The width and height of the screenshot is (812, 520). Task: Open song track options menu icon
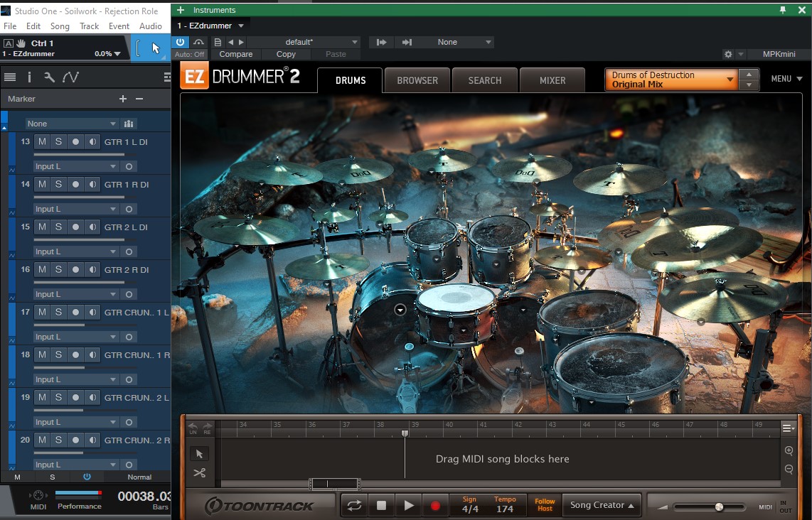[x=788, y=428]
